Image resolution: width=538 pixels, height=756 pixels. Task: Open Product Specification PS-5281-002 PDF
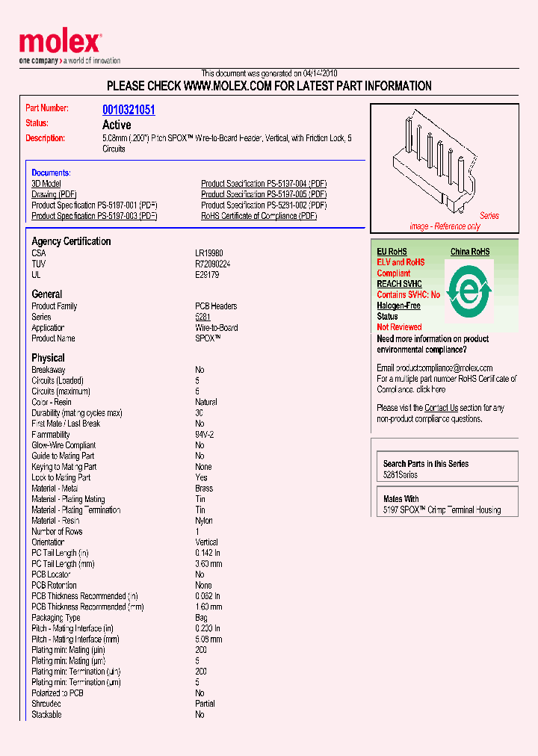coord(264,205)
